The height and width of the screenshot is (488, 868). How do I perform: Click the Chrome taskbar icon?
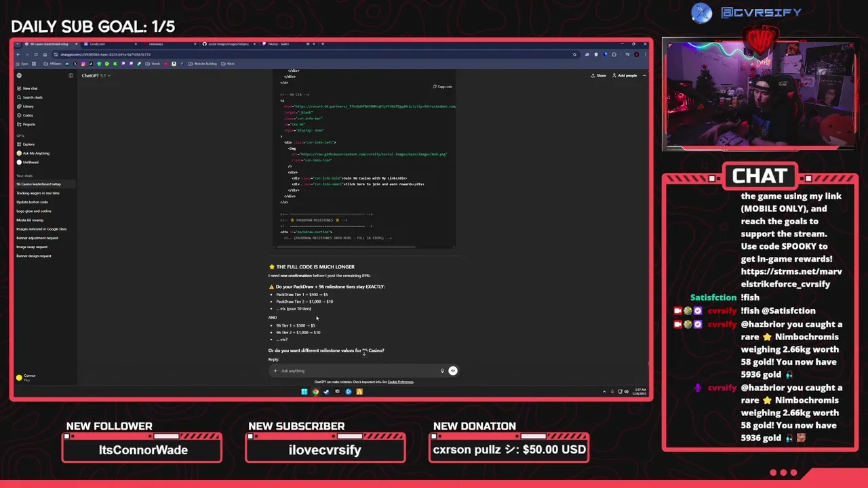(x=315, y=391)
